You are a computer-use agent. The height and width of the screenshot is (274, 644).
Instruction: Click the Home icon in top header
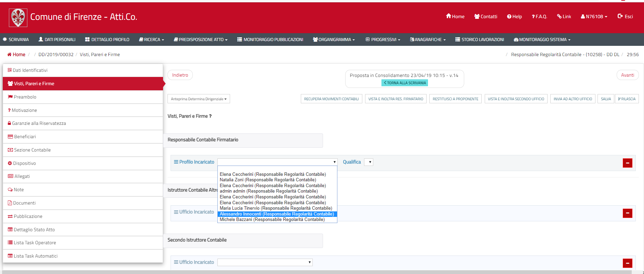(x=448, y=16)
